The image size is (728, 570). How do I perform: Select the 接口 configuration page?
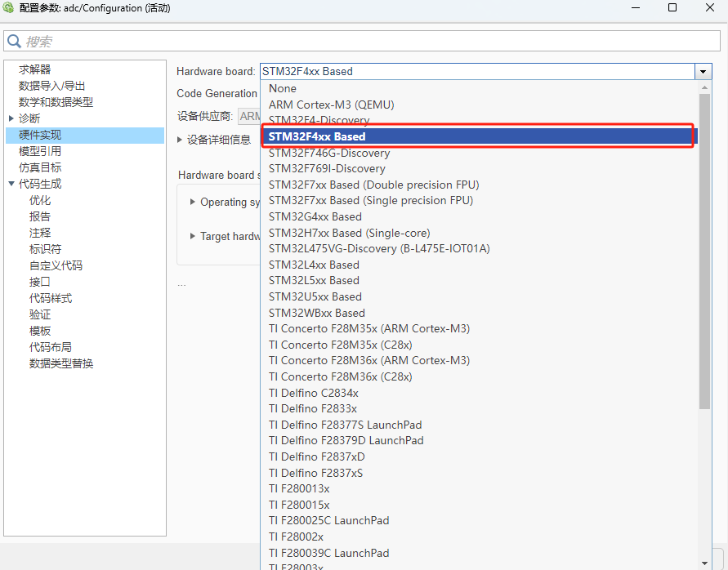pos(40,281)
